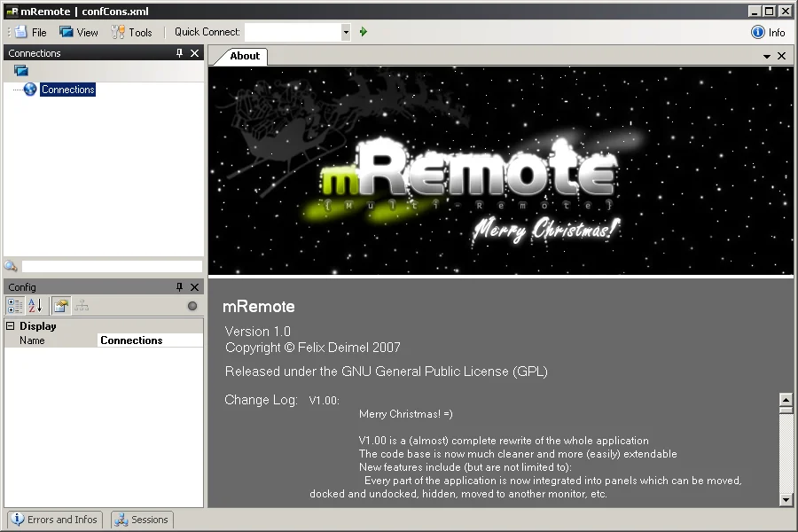Maximize the mRemote window
Screen dimensions: 798x532
770,12
